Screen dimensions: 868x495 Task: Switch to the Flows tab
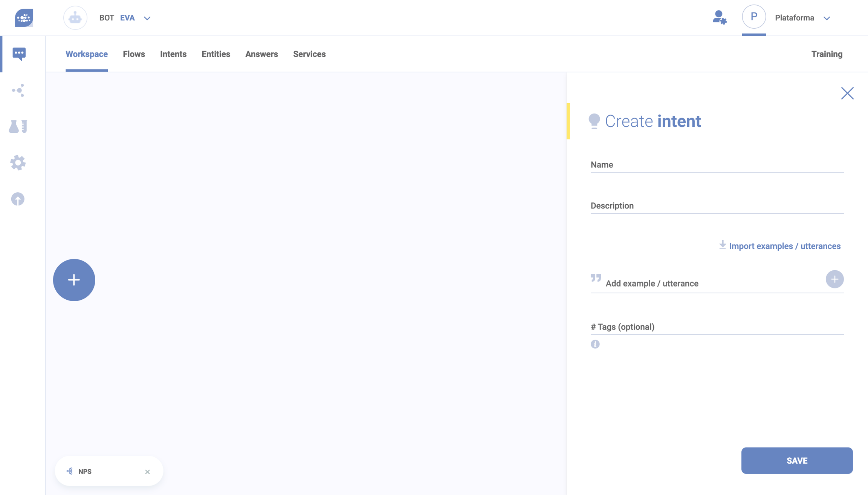pos(134,54)
